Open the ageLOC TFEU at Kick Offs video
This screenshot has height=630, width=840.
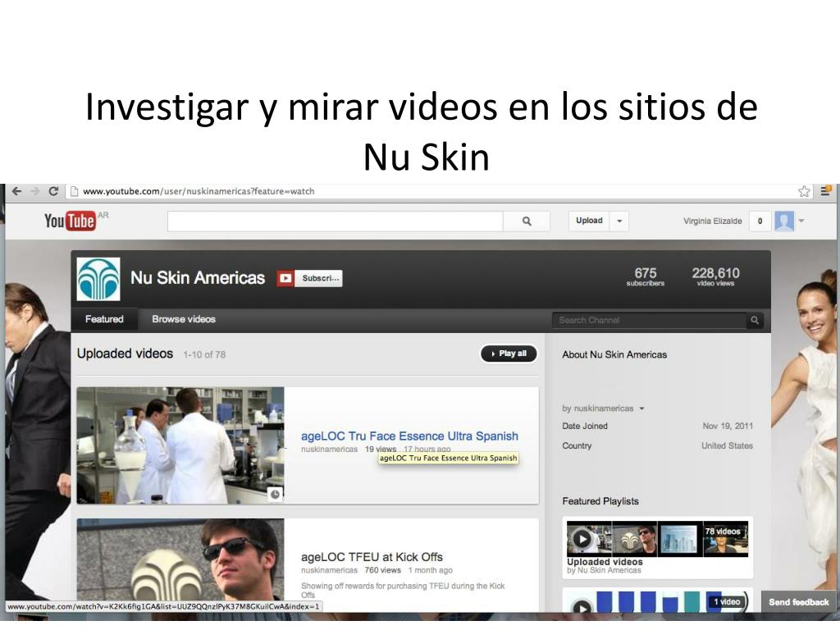coord(372,557)
